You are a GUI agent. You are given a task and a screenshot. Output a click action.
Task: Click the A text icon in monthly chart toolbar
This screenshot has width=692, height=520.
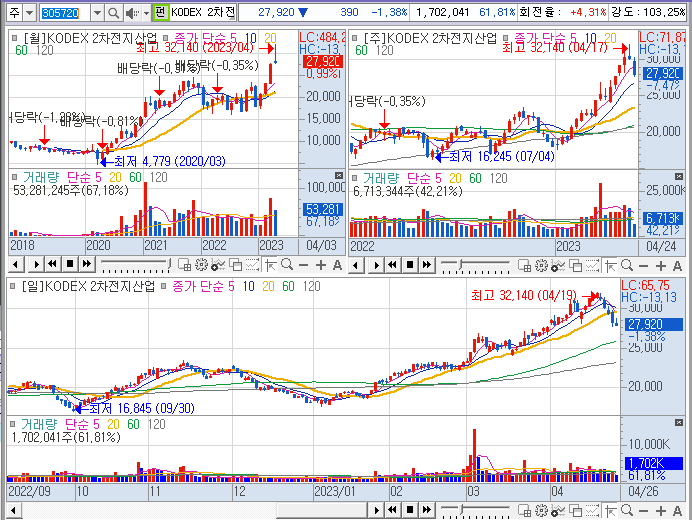pyautogui.click(x=338, y=265)
